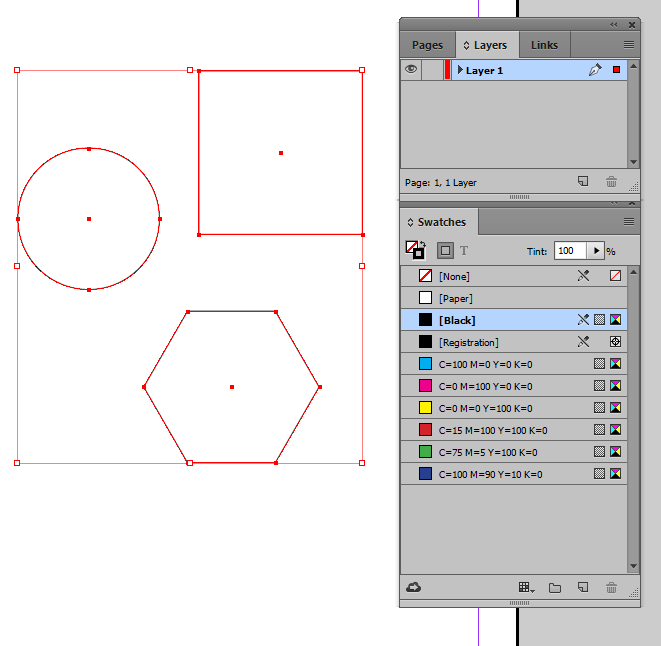Create a new swatch with the page icon
The image size is (661, 646).
click(583, 587)
